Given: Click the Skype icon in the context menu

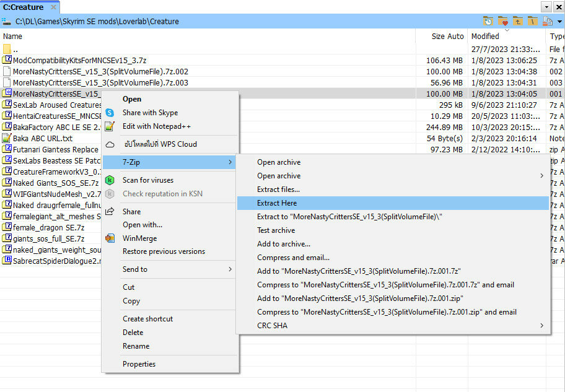Looking at the screenshot, I should [110, 113].
